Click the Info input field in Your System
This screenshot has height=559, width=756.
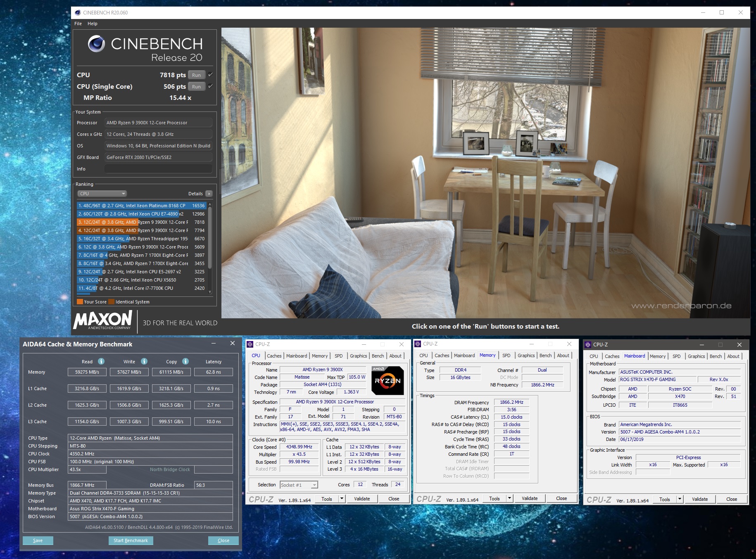tap(158, 169)
